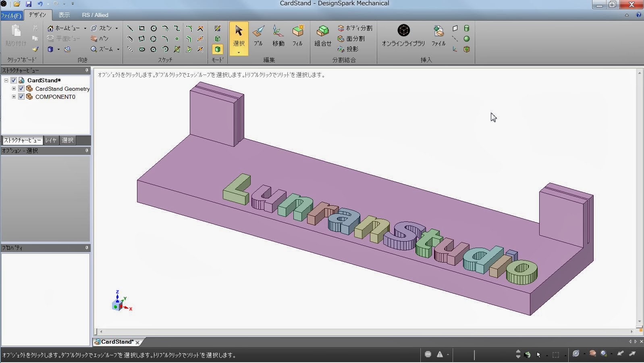Switch to Sketch mode icon
This screenshot has height=363, width=644.
tap(218, 28)
